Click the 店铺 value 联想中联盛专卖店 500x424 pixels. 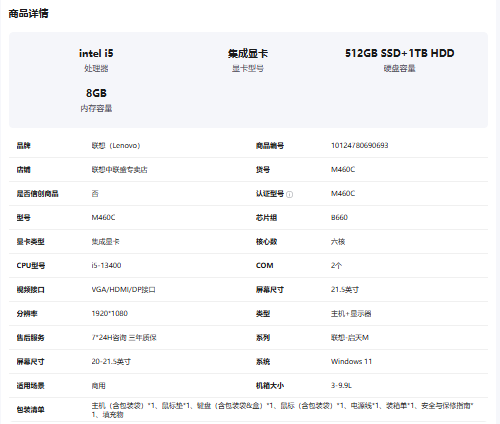119,170
